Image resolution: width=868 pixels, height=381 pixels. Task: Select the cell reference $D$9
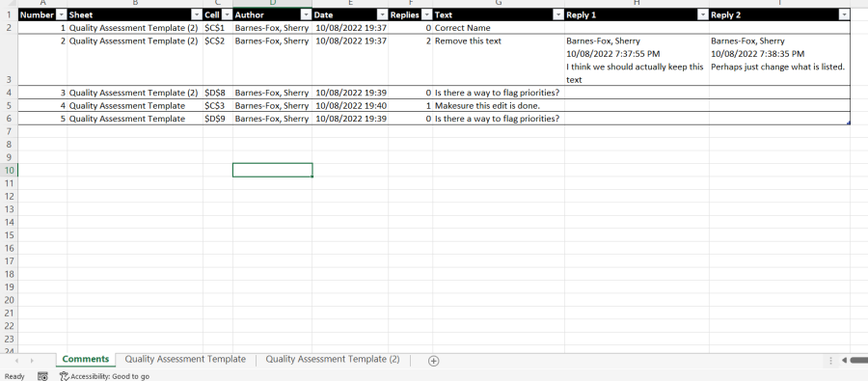pos(218,119)
